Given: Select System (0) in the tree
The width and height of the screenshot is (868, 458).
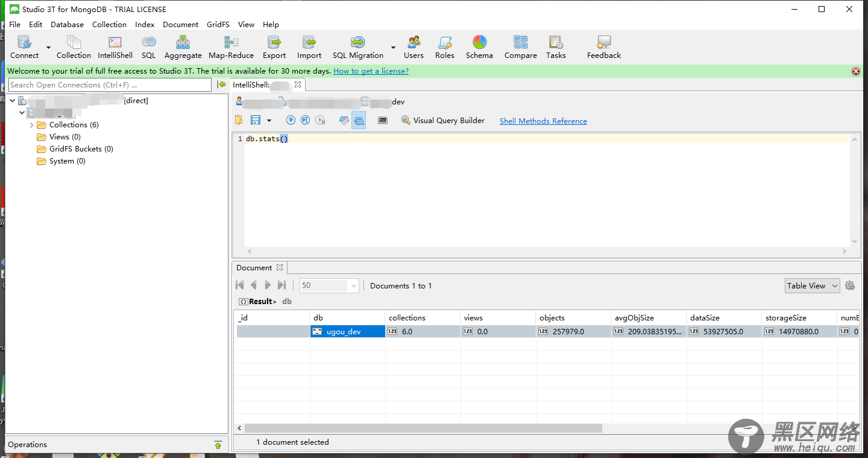Looking at the screenshot, I should [x=68, y=161].
